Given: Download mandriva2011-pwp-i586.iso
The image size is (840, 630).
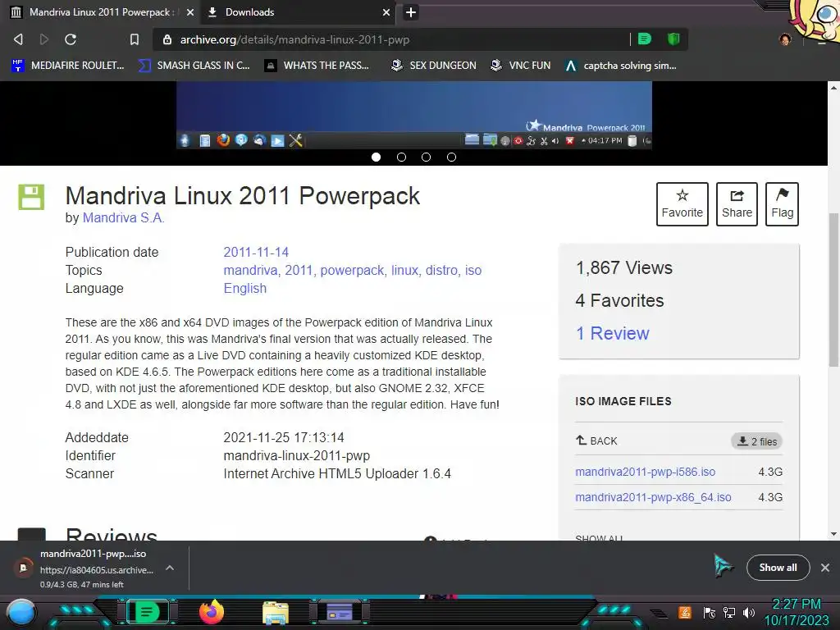Looking at the screenshot, I should (645, 472).
